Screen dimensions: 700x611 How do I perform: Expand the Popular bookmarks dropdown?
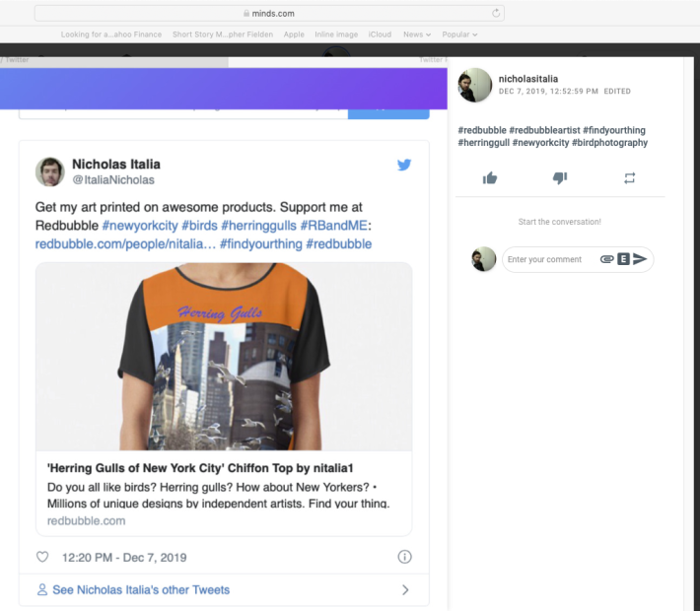point(459,34)
